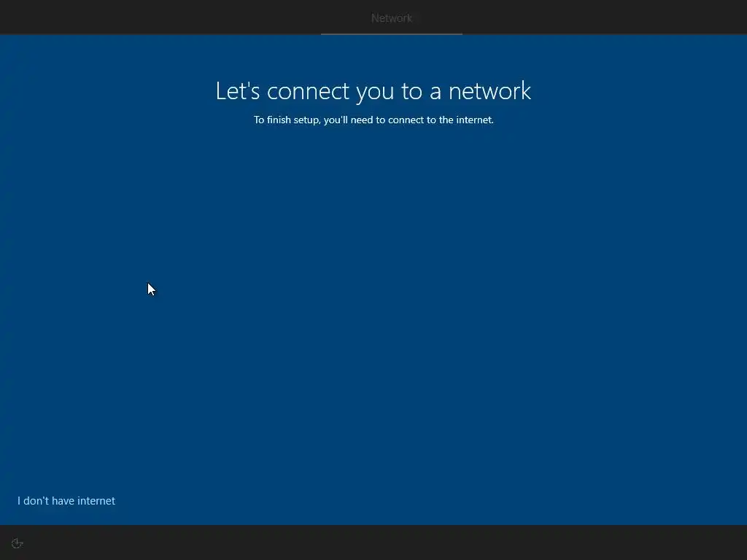The image size is (747, 560).
Task: Click the "To finish setup" subtitle text
Action: (373, 120)
